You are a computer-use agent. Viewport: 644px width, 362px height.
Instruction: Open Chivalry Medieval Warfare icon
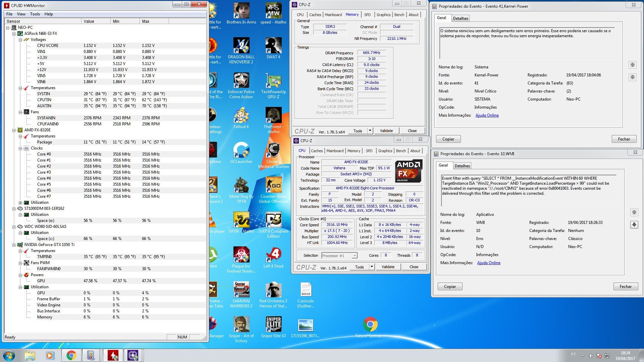point(273,155)
